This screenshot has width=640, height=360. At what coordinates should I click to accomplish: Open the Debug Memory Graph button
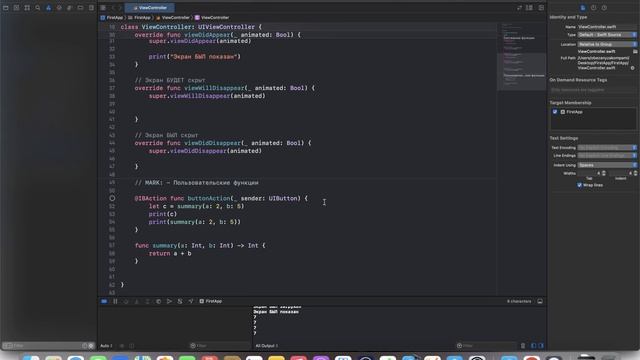click(169, 301)
